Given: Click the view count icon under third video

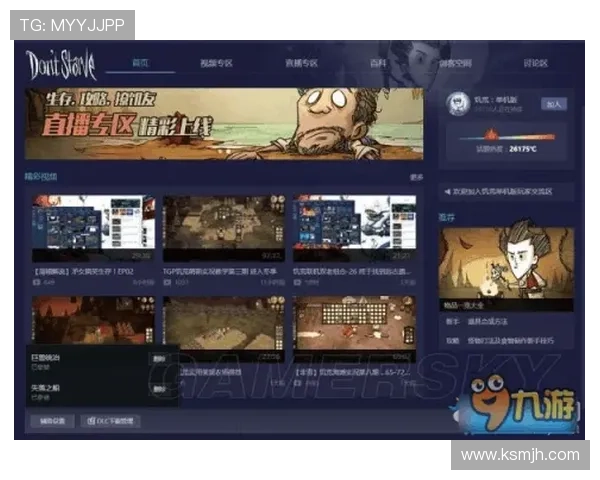Looking at the screenshot, I should click(297, 282).
